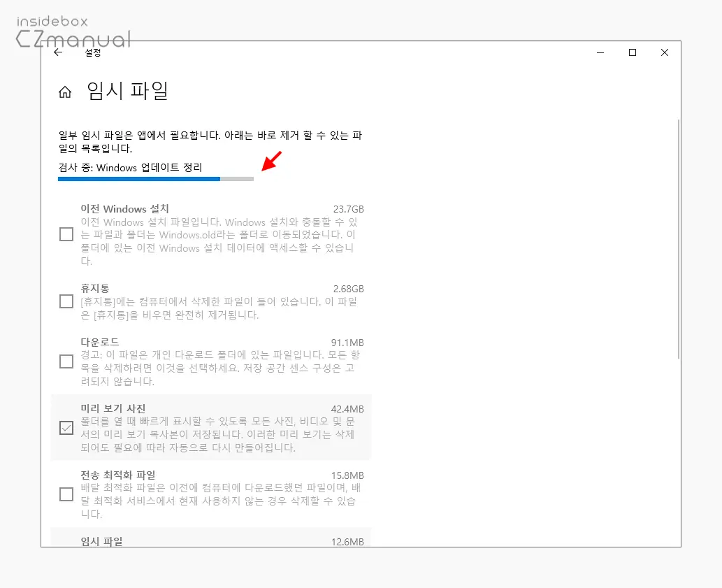
Task: Maximize the 설정 window
Action: point(633,52)
